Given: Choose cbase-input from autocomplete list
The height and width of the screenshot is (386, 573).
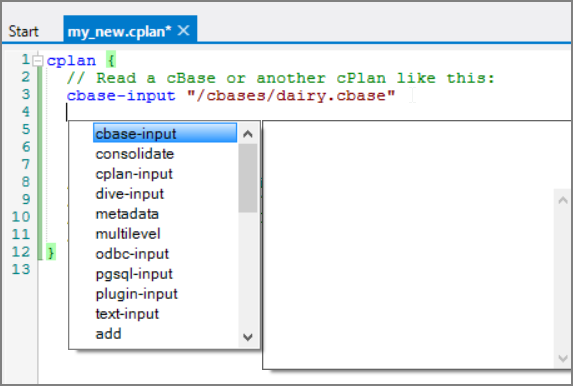Looking at the screenshot, I should tap(165, 133).
